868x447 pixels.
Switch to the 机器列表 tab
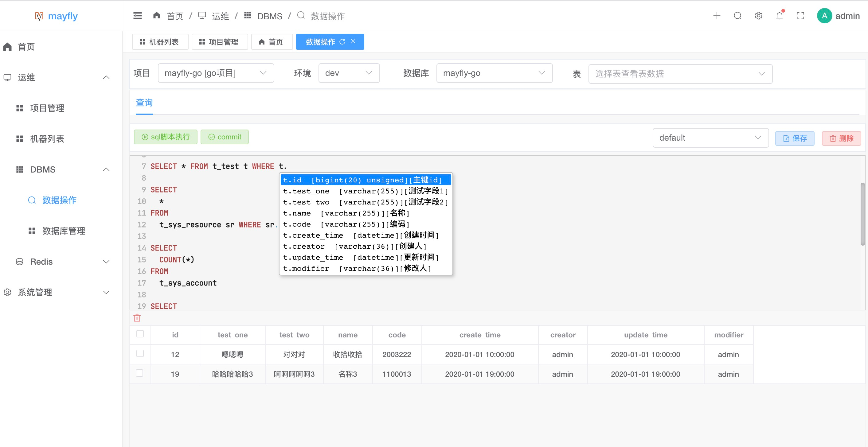point(160,42)
